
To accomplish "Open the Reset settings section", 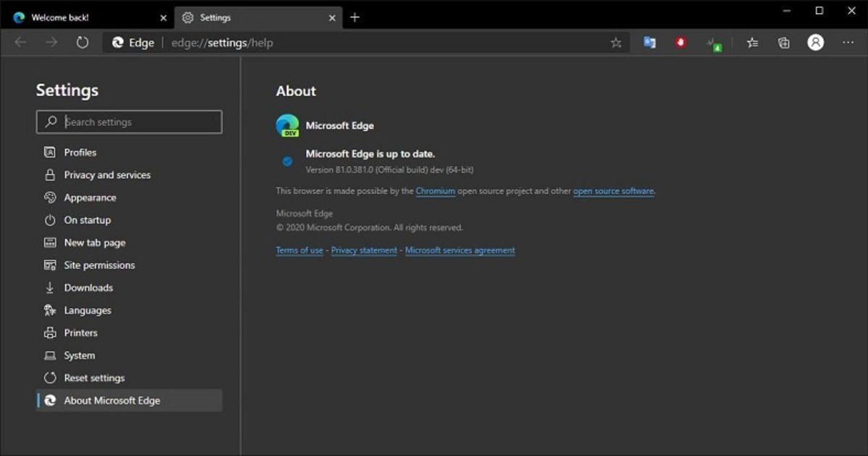I will (x=94, y=378).
